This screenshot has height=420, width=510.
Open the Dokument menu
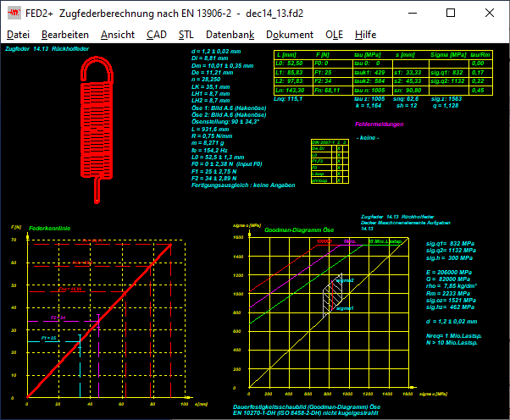point(289,35)
